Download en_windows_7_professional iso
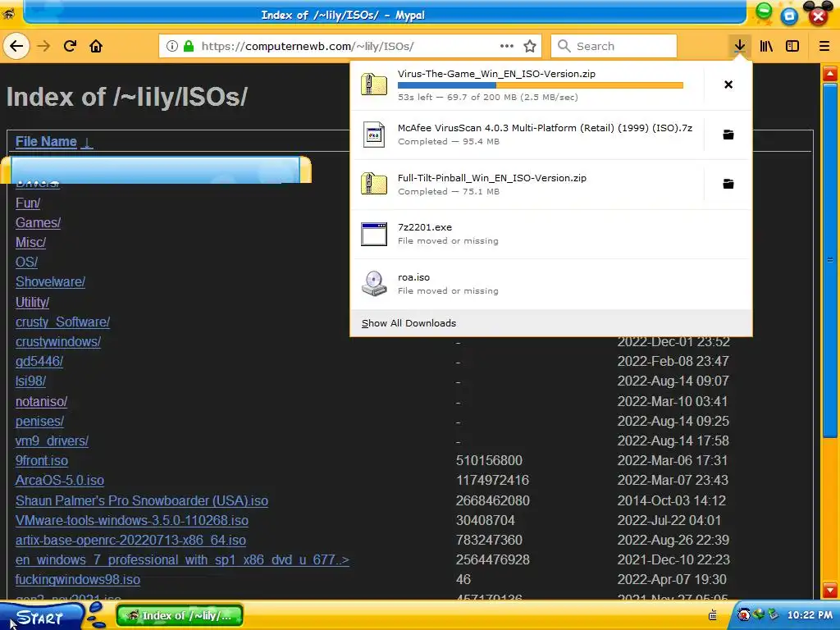840x630 pixels. click(x=182, y=559)
